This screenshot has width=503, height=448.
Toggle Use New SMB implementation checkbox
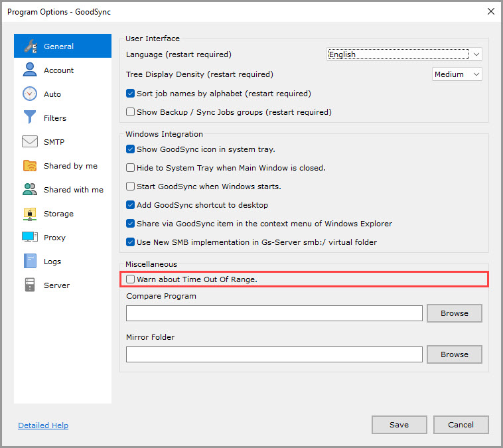click(x=130, y=242)
